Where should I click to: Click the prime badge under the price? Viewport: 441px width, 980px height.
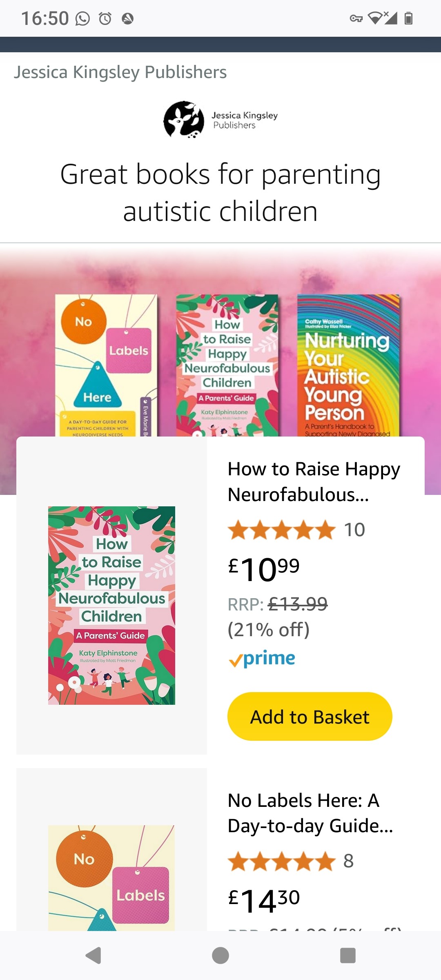[262, 658]
